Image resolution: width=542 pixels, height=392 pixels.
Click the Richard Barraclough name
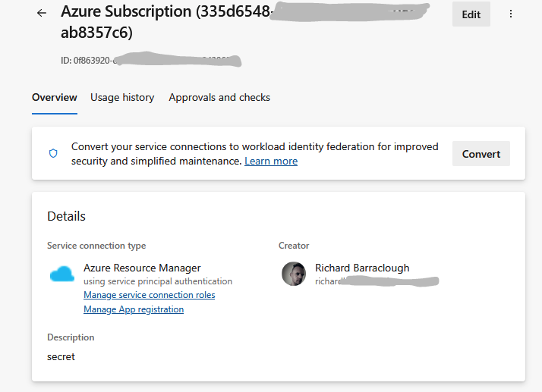point(362,268)
